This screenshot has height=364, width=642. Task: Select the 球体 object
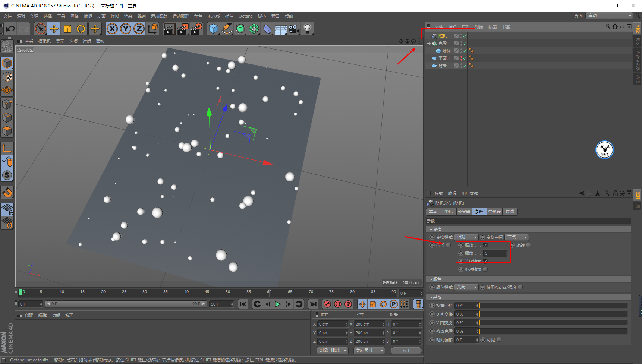(x=447, y=51)
